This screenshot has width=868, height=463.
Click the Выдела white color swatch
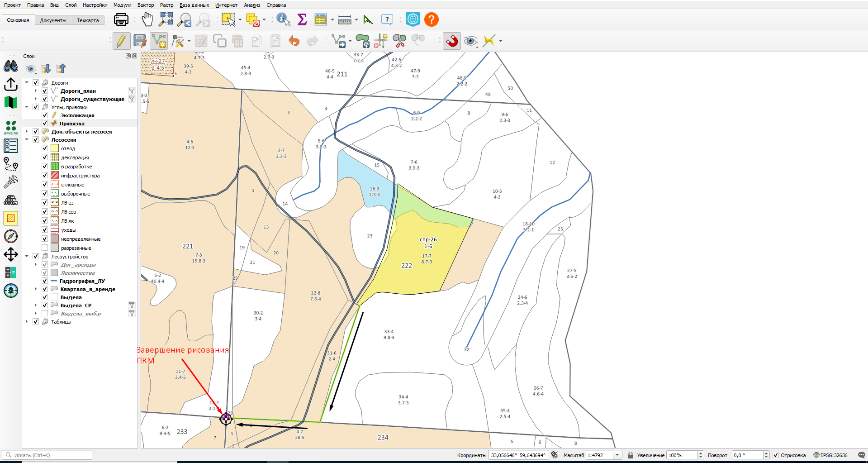pos(55,297)
